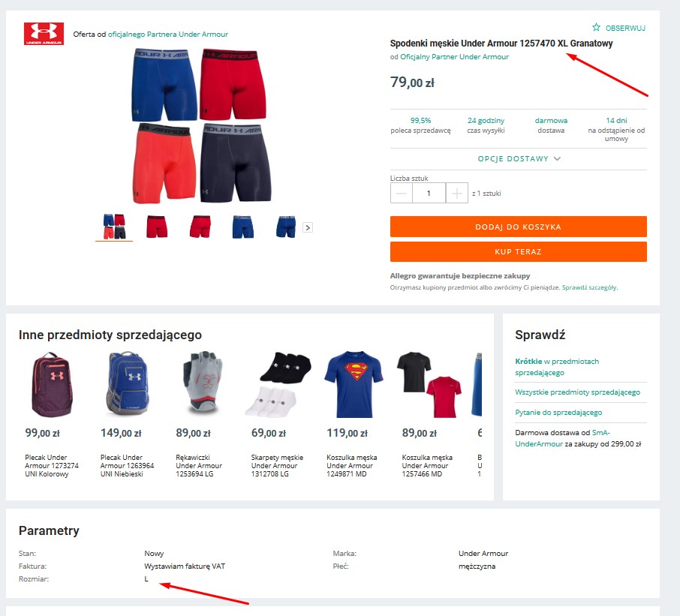Click the quantity input field
This screenshot has height=616, width=680.
pyautogui.click(x=429, y=193)
